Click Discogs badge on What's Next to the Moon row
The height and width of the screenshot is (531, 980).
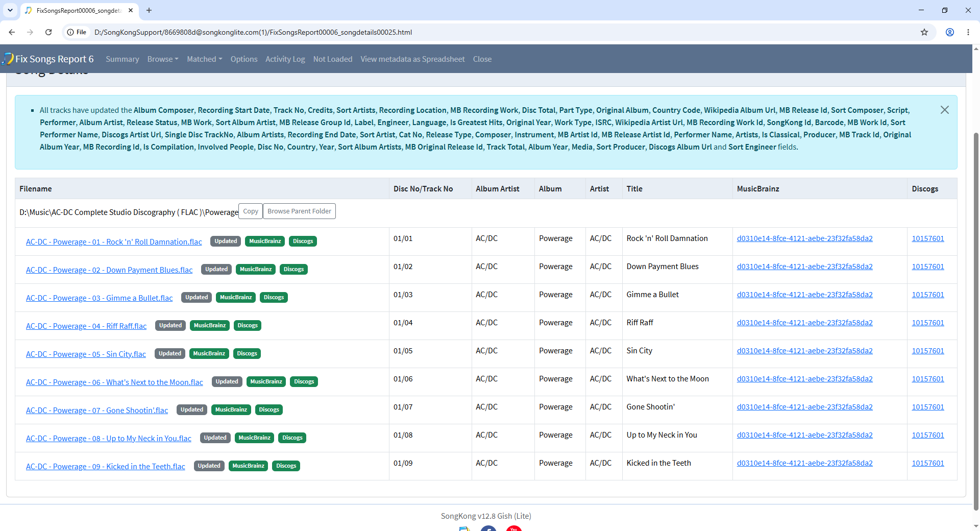pyautogui.click(x=304, y=382)
